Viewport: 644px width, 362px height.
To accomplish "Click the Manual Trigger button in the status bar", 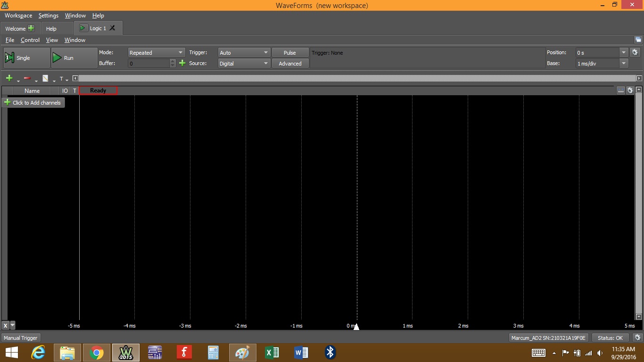I will (20, 337).
